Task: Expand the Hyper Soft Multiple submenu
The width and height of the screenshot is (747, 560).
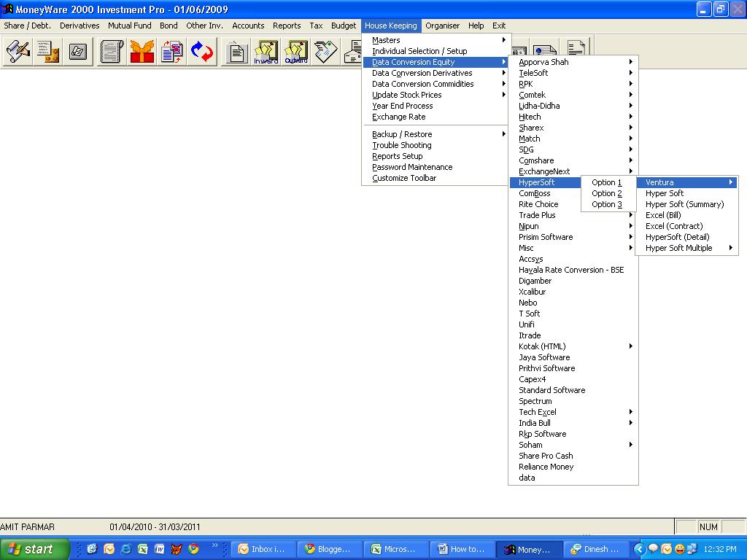Action: pyautogui.click(x=684, y=247)
